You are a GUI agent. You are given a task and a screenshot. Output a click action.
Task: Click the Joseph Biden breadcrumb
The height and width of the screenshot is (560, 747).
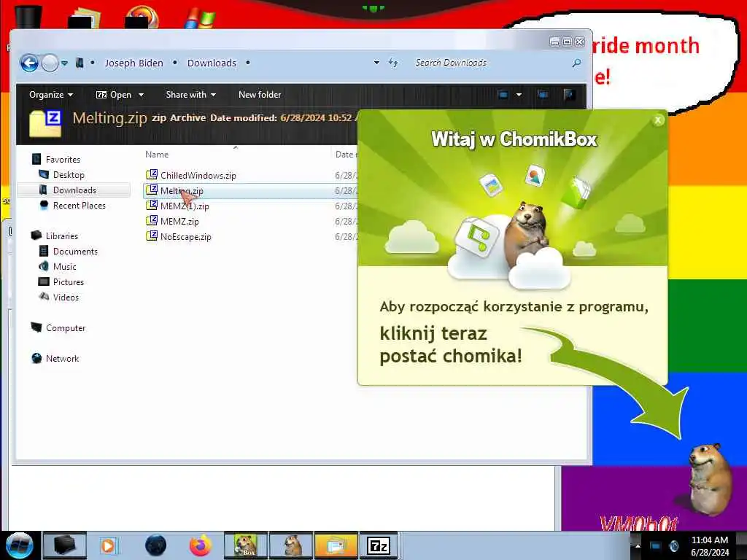click(x=134, y=63)
